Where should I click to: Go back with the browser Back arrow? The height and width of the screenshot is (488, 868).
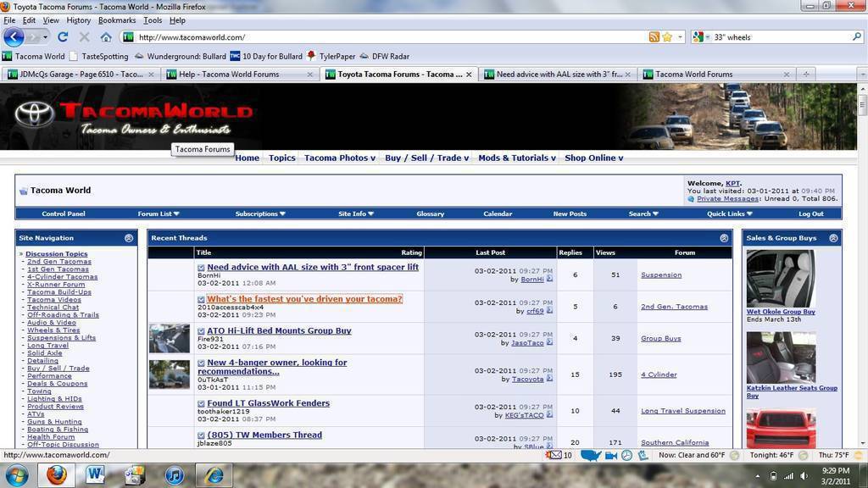pos(14,37)
